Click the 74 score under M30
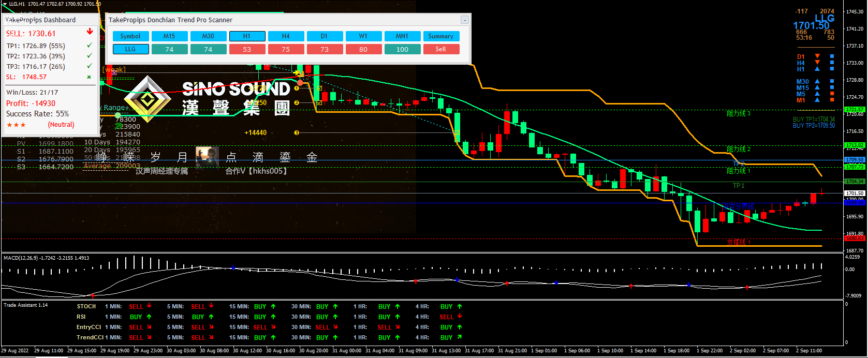This screenshot has width=868, height=358. (x=208, y=49)
